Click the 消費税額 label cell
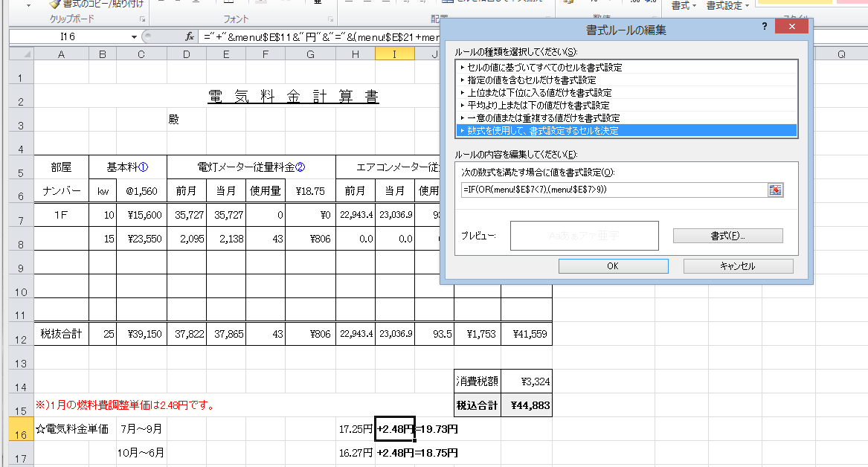The height and width of the screenshot is (467, 868). pyautogui.click(x=478, y=381)
